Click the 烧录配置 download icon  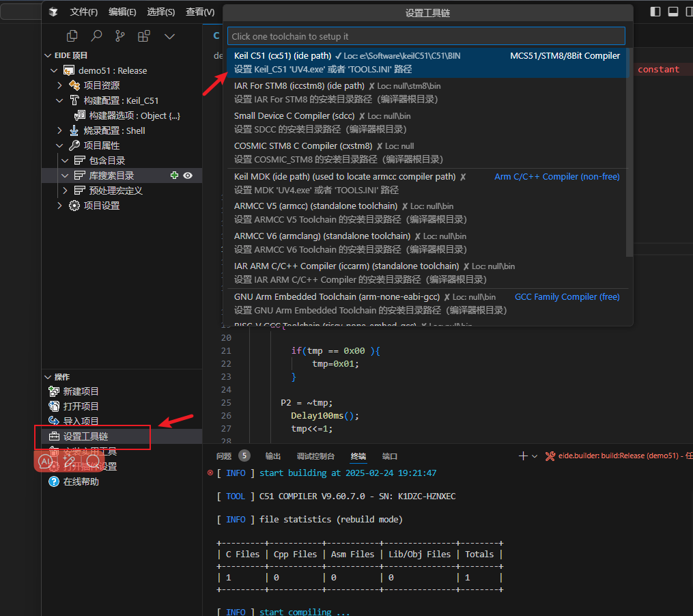(74, 130)
